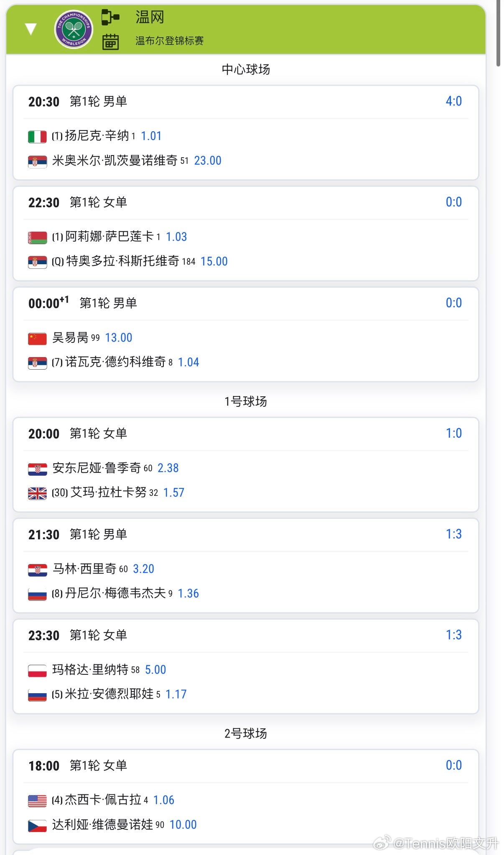504x855 pixels.
Task: Tap the China flag beside 吴易昺
Action: coord(37,339)
